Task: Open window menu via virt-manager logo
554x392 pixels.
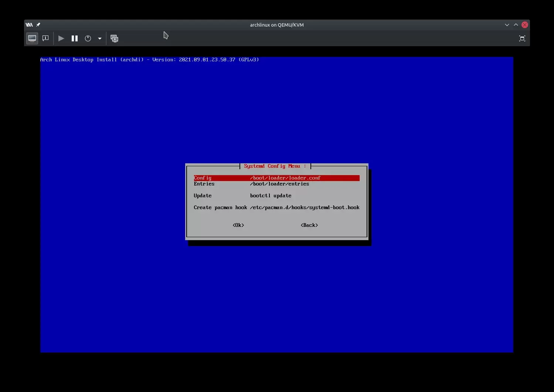Action: tap(29, 25)
